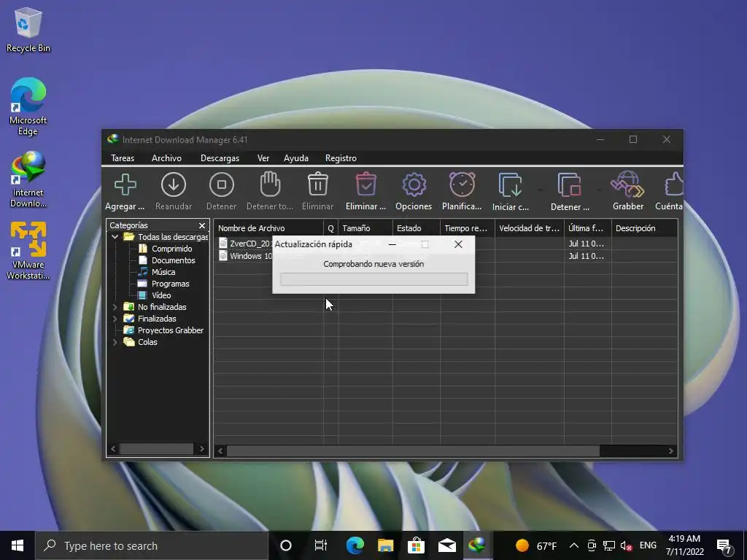Viewport: 747px width, 560px height.
Task: Open Mail app from taskbar
Action: [447, 545]
